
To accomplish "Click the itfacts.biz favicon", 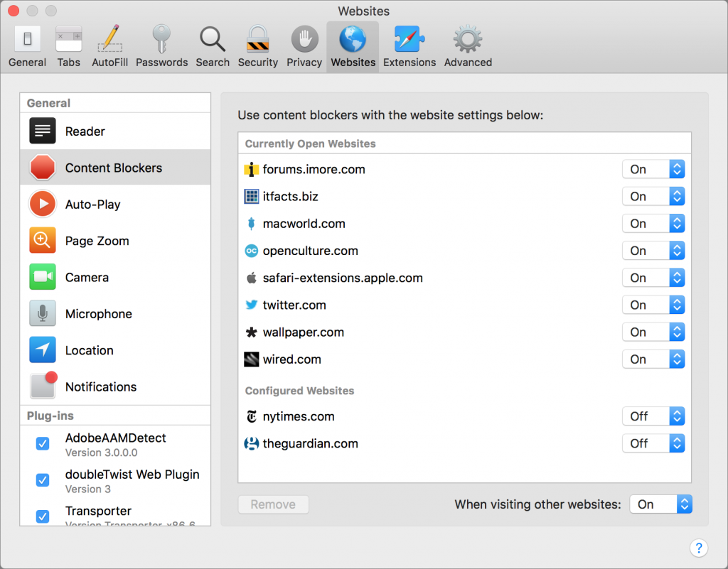I will click(251, 197).
